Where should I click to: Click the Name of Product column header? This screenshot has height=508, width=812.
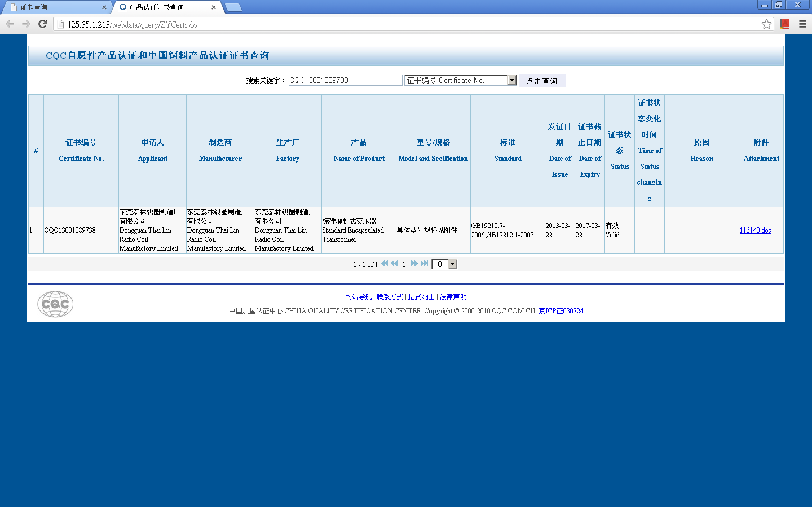(359, 151)
